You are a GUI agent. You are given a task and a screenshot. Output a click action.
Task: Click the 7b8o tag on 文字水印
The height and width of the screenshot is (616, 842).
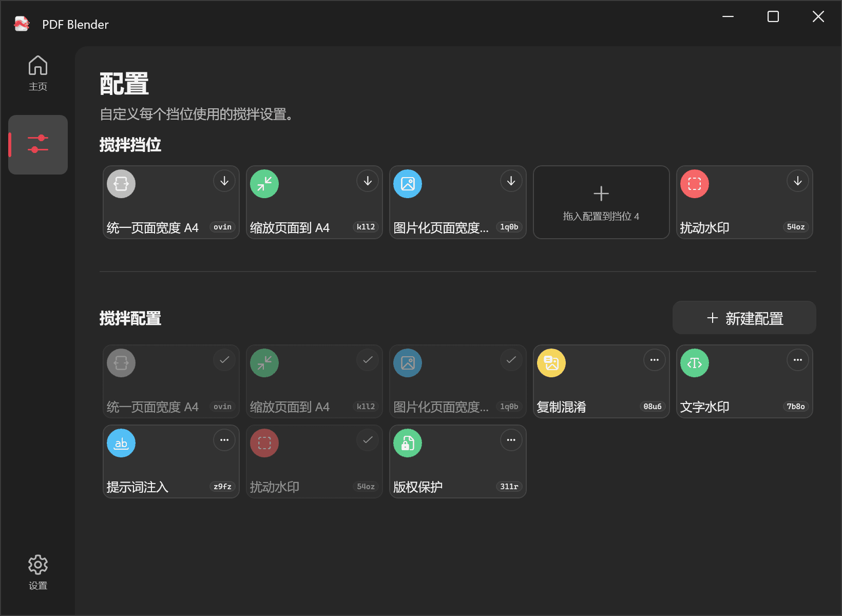pos(796,407)
